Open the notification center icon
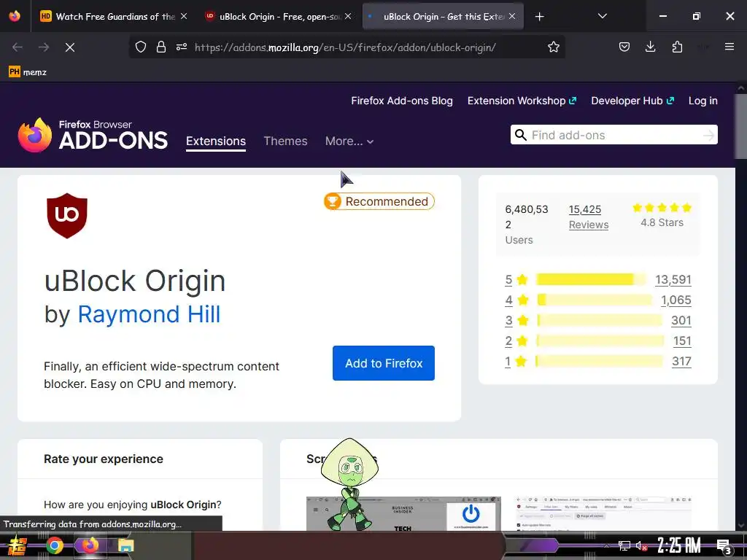 click(724, 546)
